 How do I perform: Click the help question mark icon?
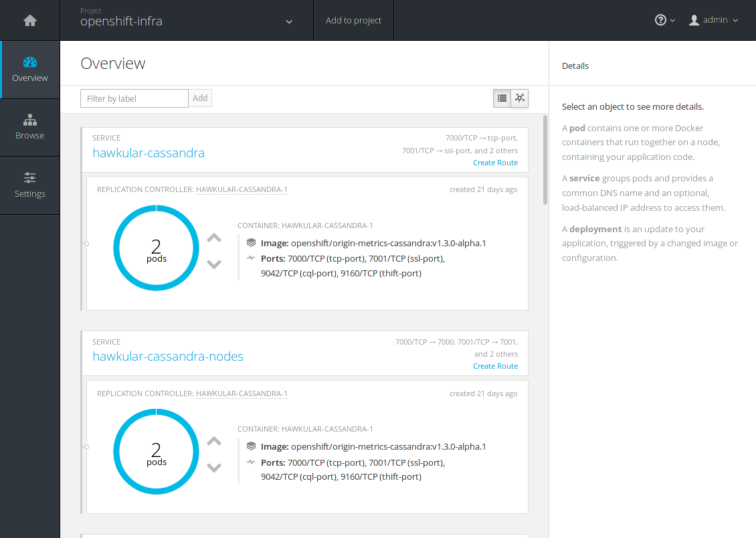660,19
